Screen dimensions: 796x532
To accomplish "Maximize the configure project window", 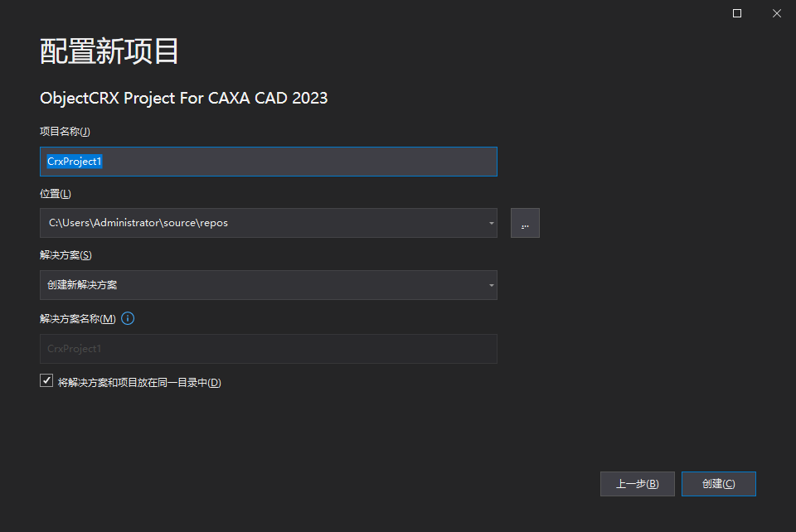I will coord(737,13).
